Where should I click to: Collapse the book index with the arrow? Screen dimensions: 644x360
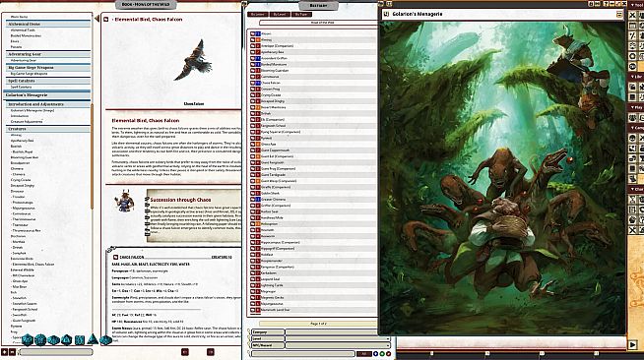97,19
